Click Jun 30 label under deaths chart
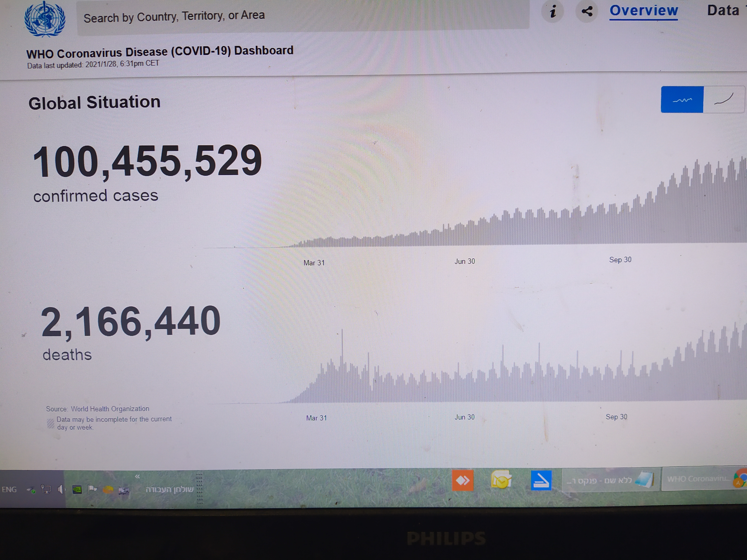The image size is (747, 560). point(464,417)
